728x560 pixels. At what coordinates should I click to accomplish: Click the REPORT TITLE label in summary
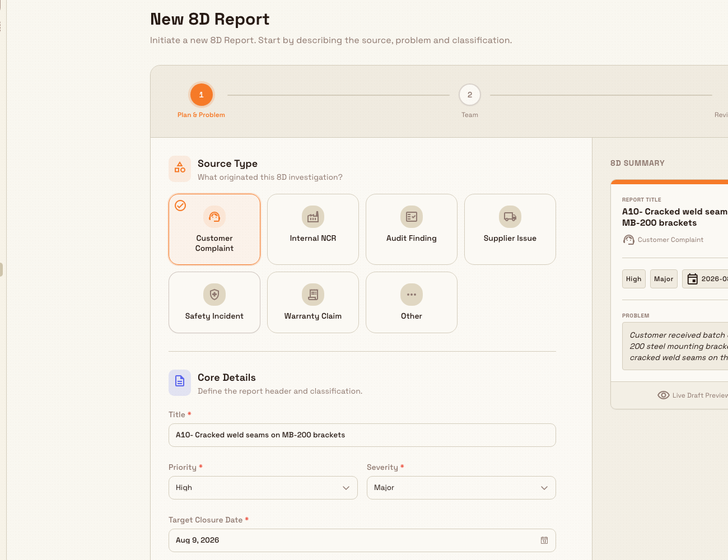pos(642,199)
